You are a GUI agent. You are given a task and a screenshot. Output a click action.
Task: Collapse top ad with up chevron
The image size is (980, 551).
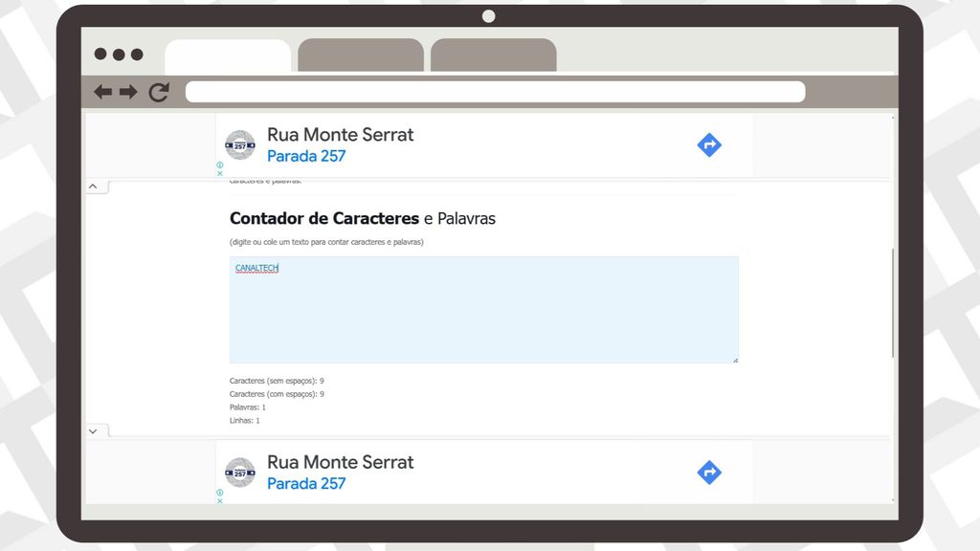pos(93,187)
